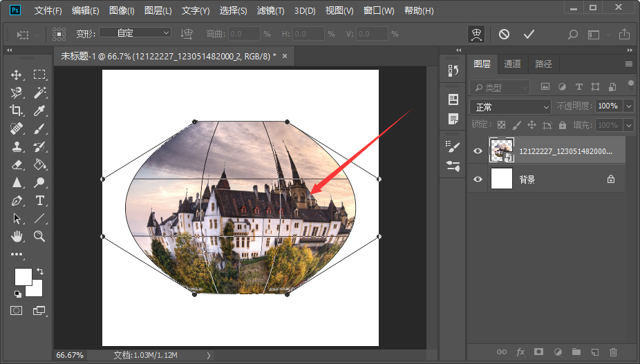Image resolution: width=640 pixels, height=364 pixels.
Task: Select the Pen tool
Action: (x=17, y=200)
